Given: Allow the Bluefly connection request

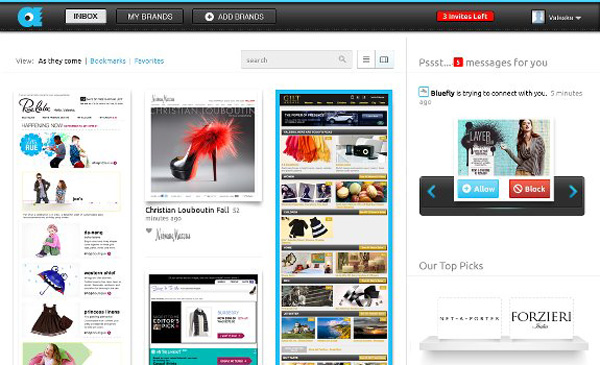Looking at the screenshot, I should click(478, 189).
